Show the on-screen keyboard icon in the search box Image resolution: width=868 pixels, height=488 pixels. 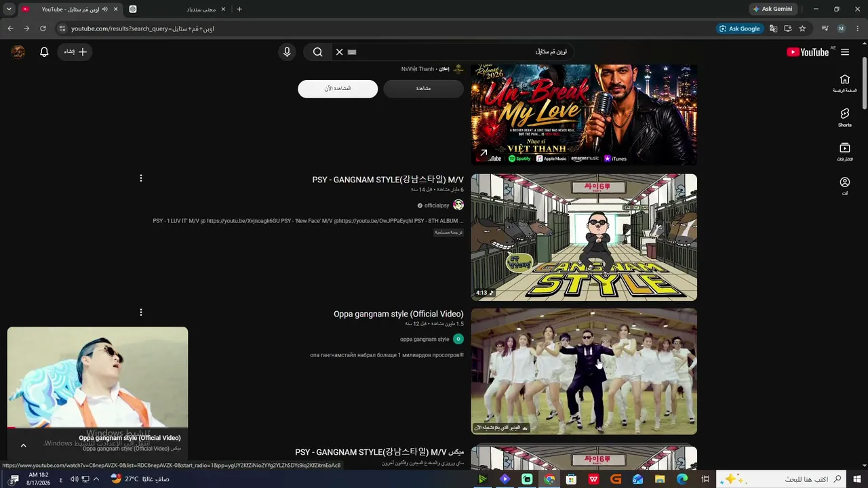coord(352,52)
